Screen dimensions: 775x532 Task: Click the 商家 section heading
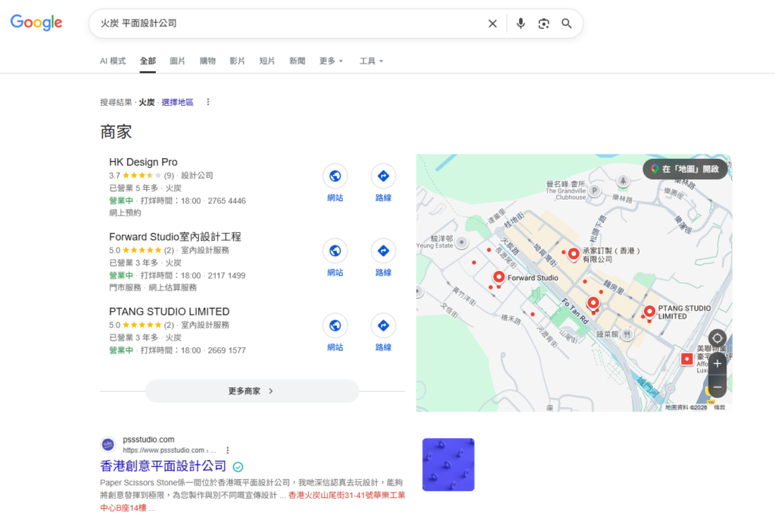tap(116, 132)
